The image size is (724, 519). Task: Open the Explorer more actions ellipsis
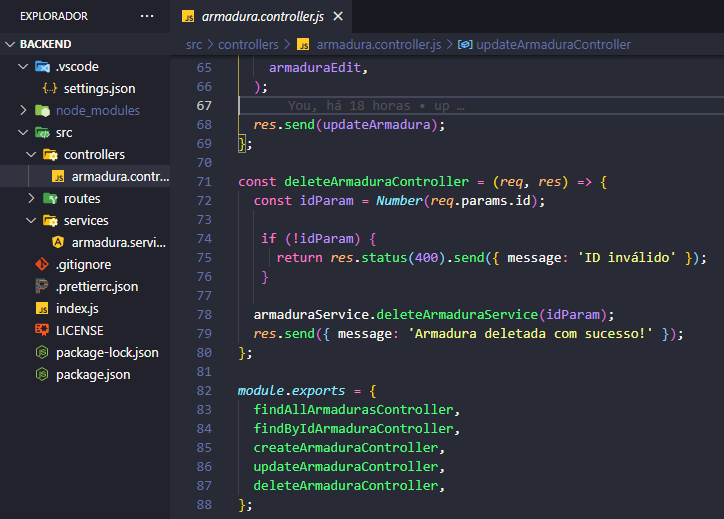[x=147, y=16]
